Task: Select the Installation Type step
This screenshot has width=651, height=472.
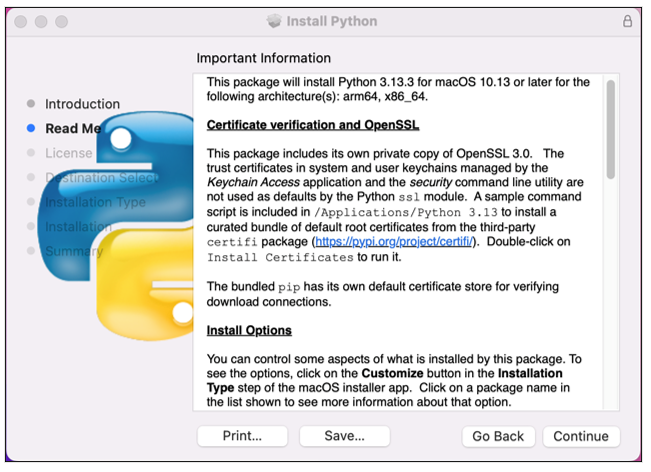Action: (95, 202)
